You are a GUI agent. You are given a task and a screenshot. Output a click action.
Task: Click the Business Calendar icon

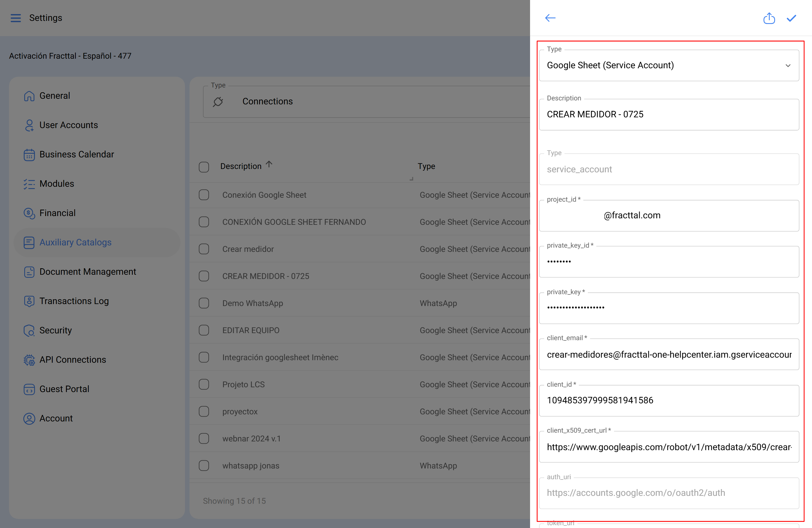(x=29, y=155)
